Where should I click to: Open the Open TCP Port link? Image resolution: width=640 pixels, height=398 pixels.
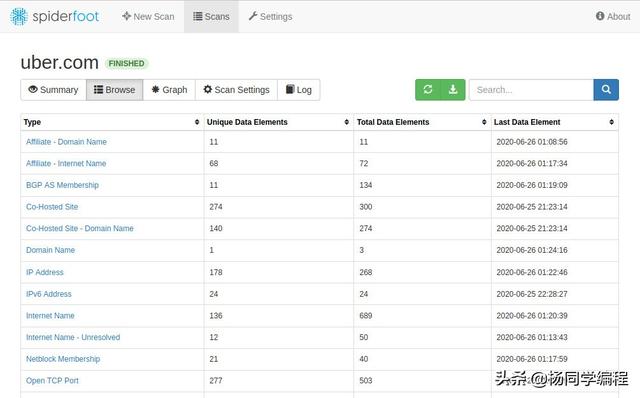point(52,380)
